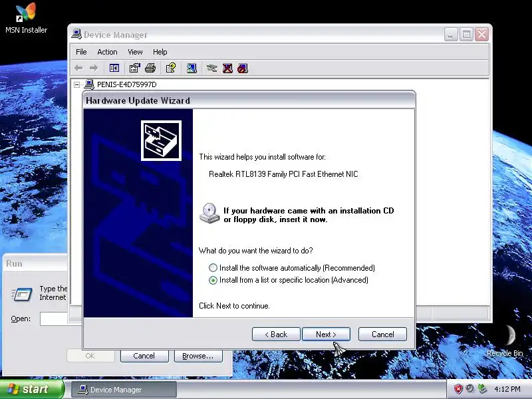Click the Print icon in Device Manager toolbar

[150, 68]
